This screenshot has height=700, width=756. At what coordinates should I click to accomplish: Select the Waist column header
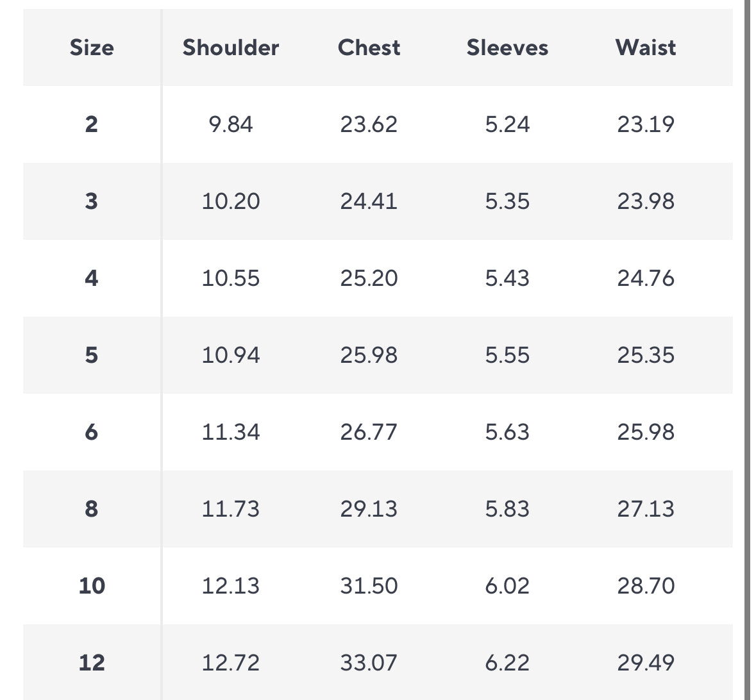point(646,47)
